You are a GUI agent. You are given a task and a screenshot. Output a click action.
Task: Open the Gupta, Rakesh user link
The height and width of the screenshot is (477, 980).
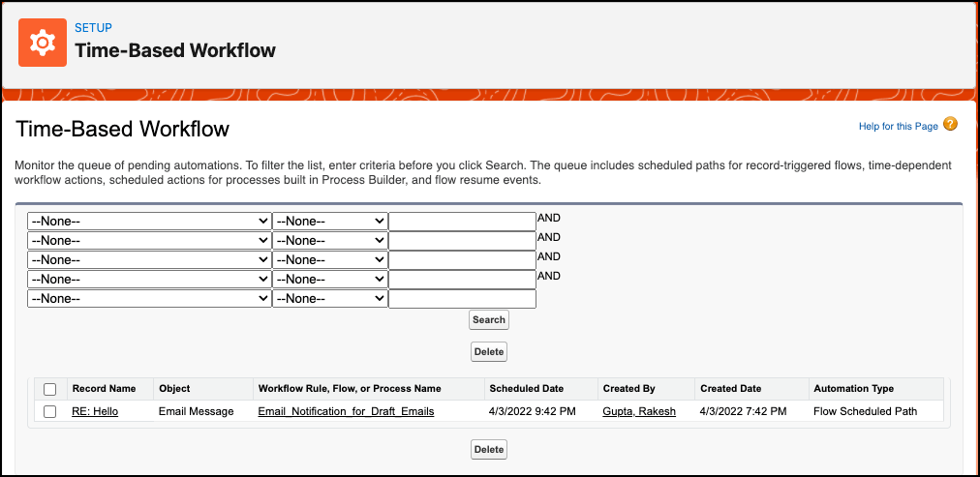click(639, 411)
